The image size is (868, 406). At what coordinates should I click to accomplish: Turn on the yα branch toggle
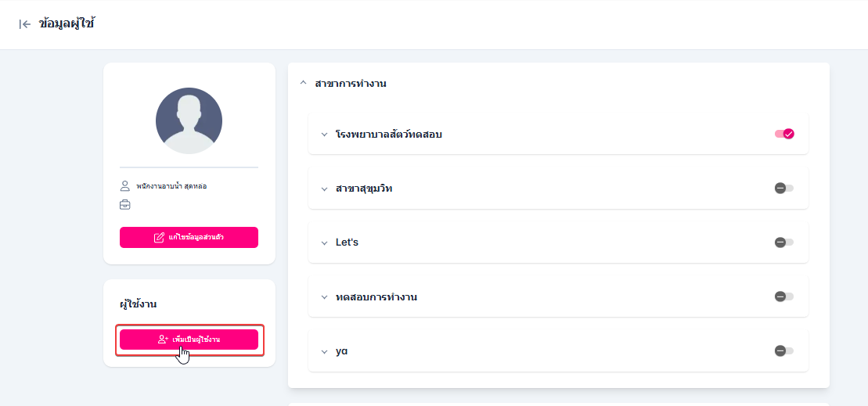783,350
